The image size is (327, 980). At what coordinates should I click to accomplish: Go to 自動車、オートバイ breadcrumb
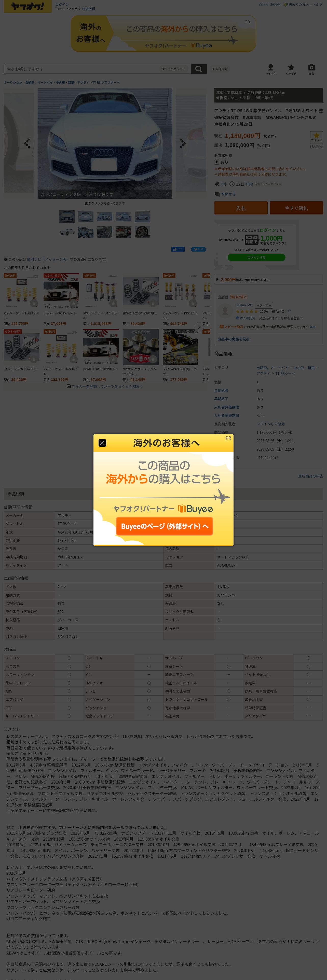[x=39, y=82]
